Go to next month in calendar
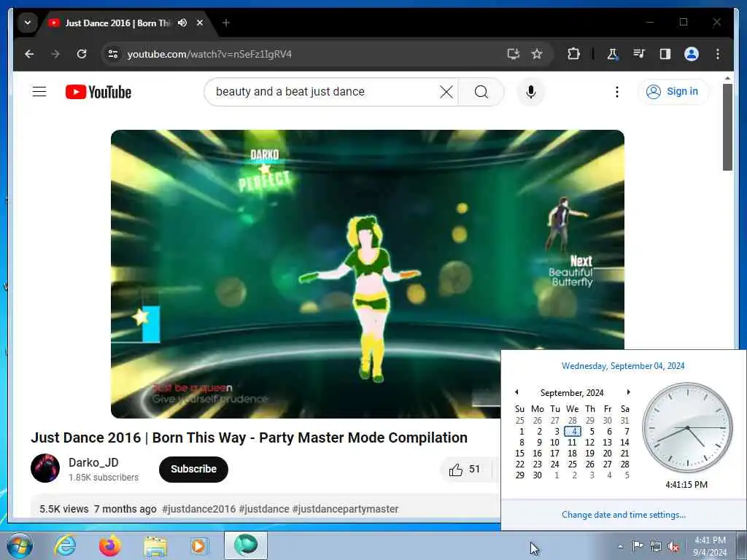 [x=628, y=392]
